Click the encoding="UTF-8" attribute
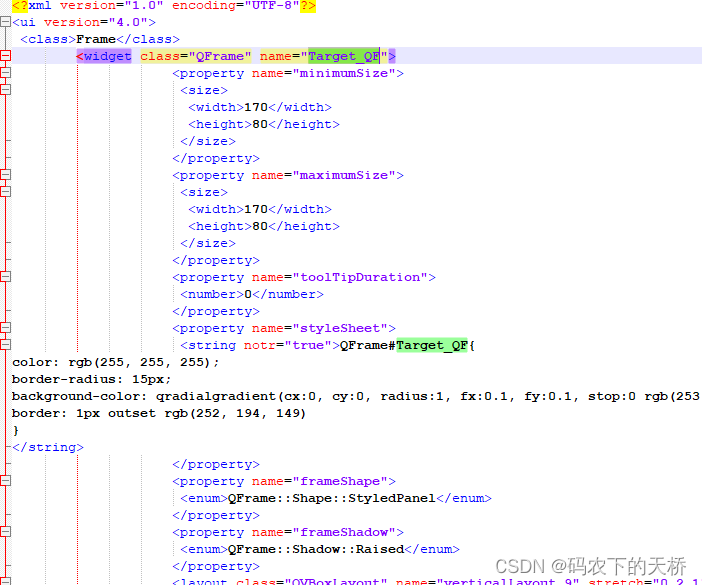The height and width of the screenshot is (585, 702). tap(235, 6)
